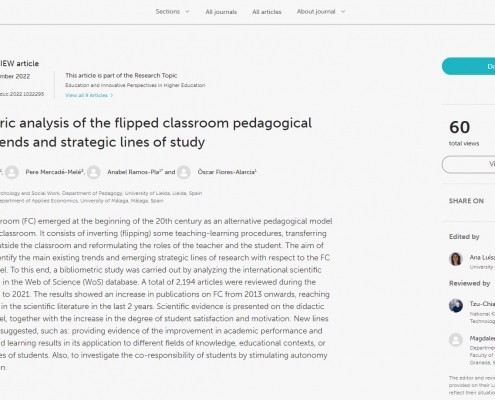Viewport: 495px width, 400px height.
Task: Click the teal Download button
Action: point(468,66)
